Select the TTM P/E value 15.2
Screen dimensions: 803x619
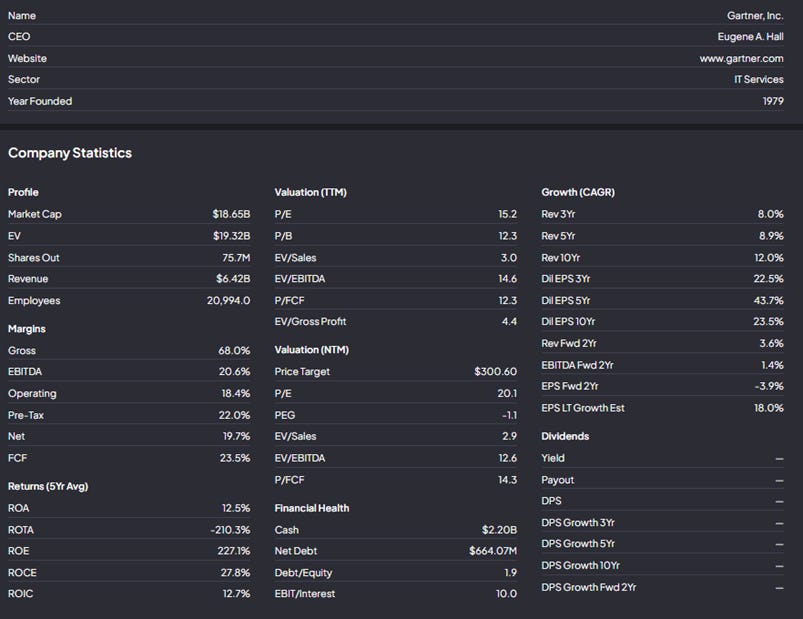pos(508,214)
